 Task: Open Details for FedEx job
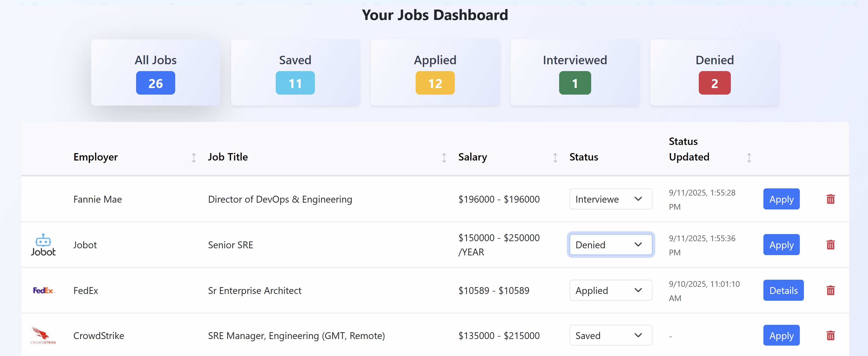(783, 290)
